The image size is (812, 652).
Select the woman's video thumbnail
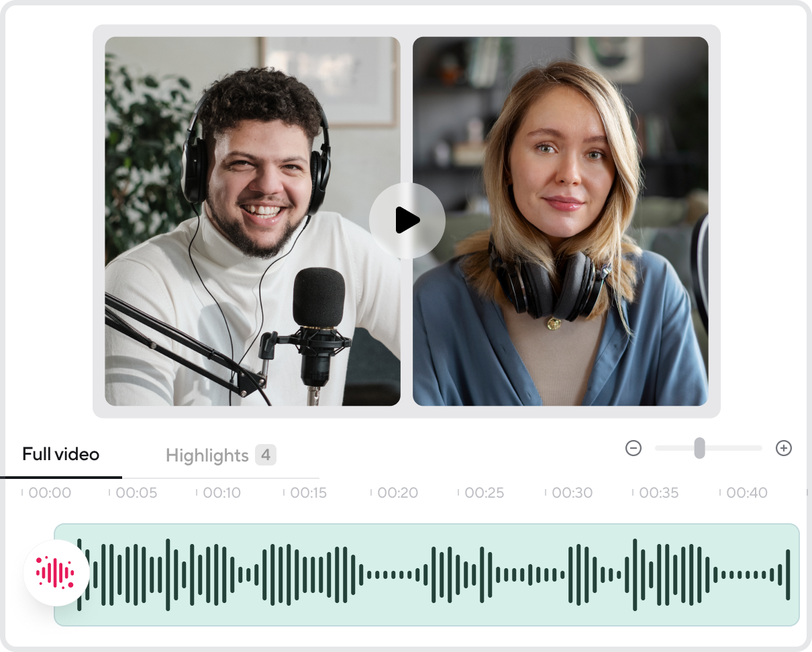[560, 221]
